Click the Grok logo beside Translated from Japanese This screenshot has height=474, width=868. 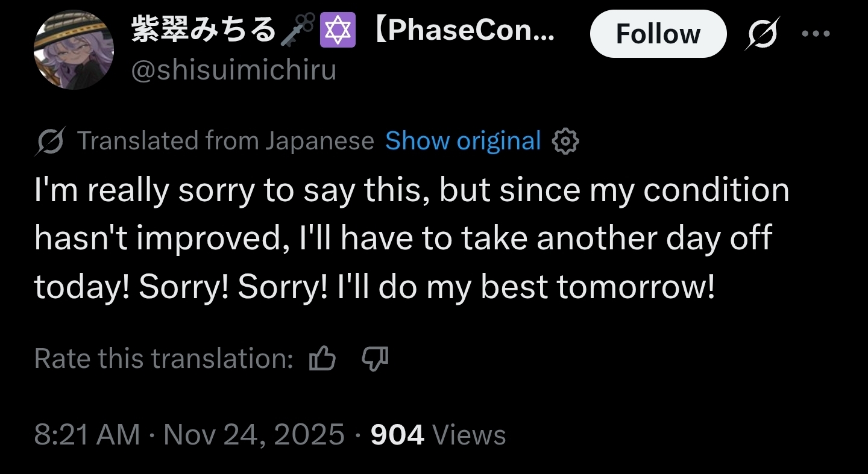click(50, 142)
